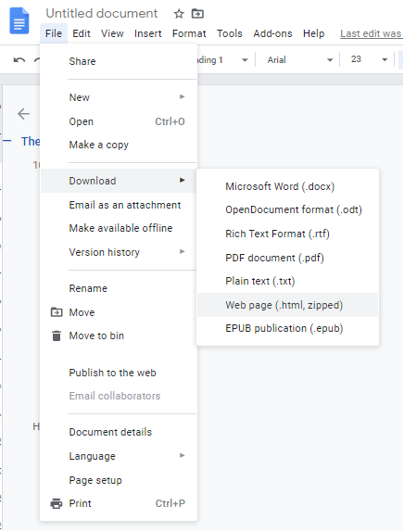Download as PDF document (.pdf)
Screen dimensions: 404x532
click(287, 258)
